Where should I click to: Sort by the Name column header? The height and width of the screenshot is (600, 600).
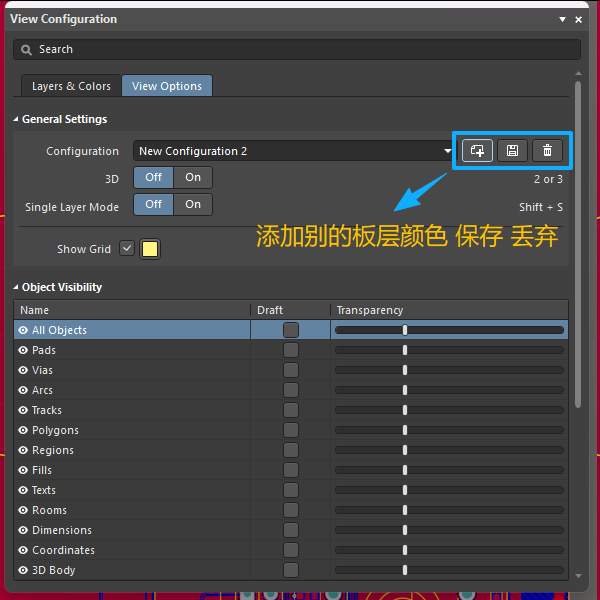(x=132, y=310)
